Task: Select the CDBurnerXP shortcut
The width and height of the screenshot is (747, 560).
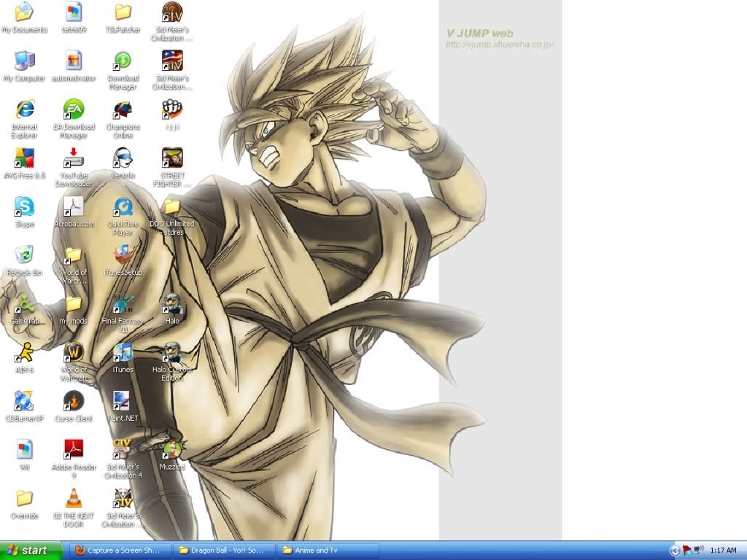Action: coord(24,401)
